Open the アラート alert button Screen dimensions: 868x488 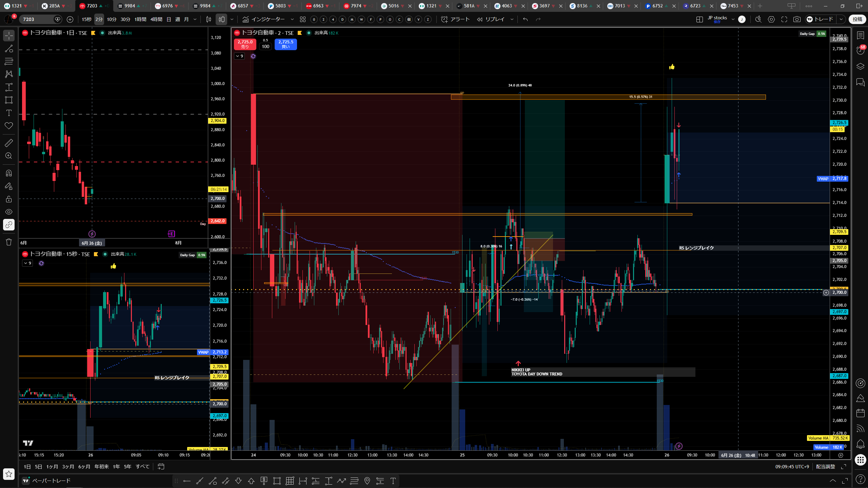point(455,19)
